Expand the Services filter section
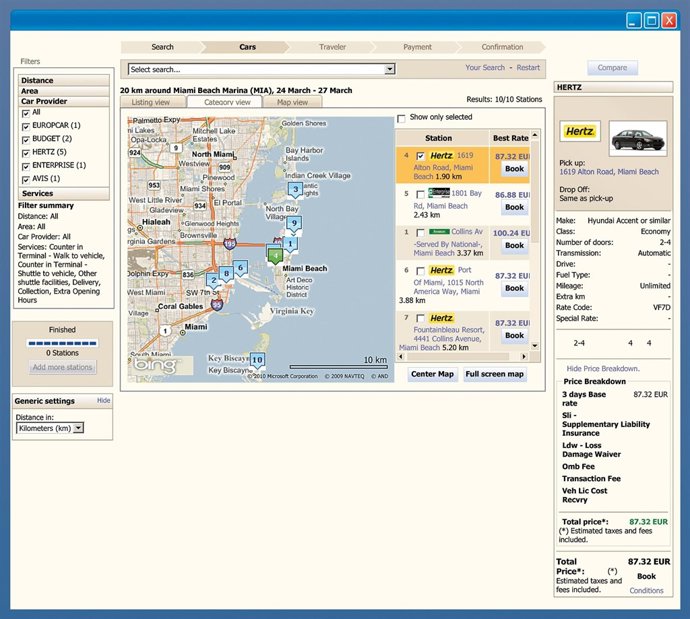 coord(38,193)
